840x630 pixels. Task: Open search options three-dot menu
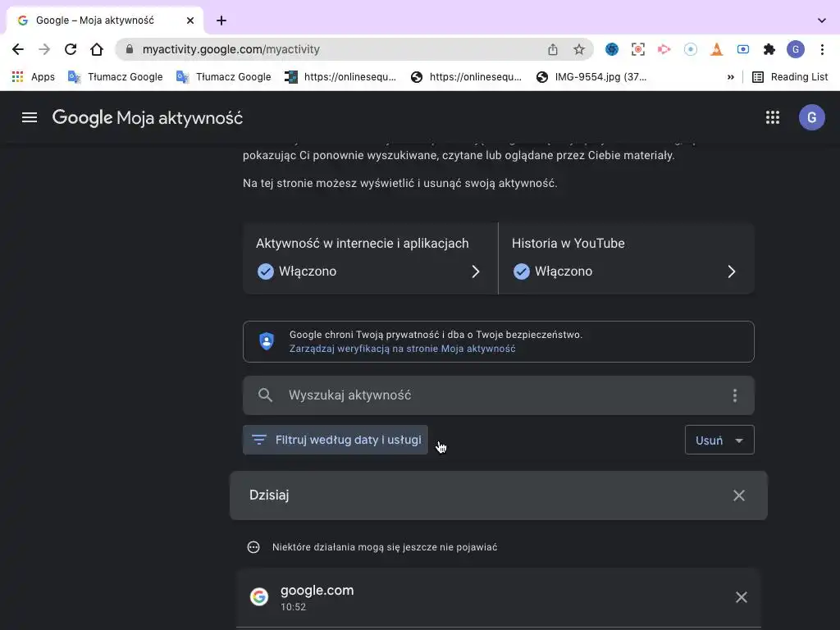pyautogui.click(x=734, y=395)
